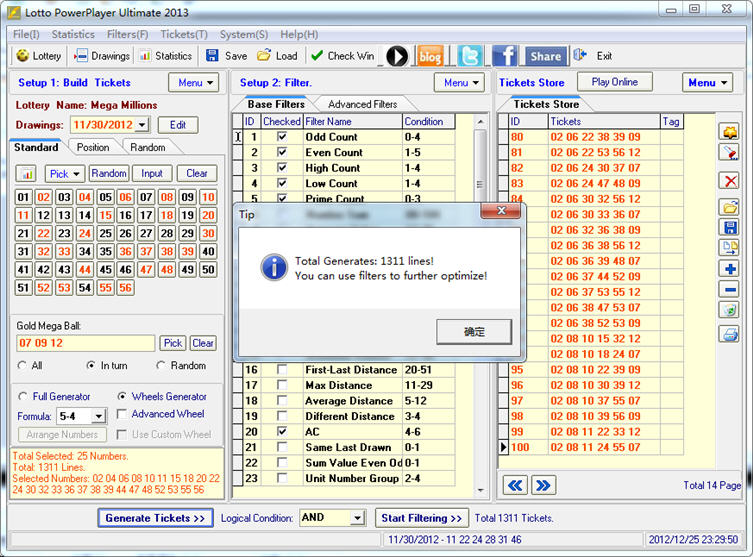Select number ball 07 in the grid

pos(146,197)
